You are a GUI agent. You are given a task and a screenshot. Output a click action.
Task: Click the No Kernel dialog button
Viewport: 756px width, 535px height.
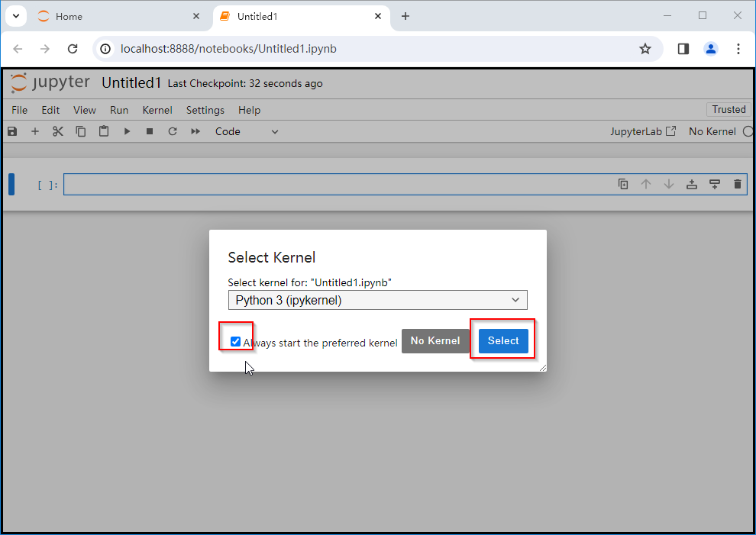pos(435,341)
